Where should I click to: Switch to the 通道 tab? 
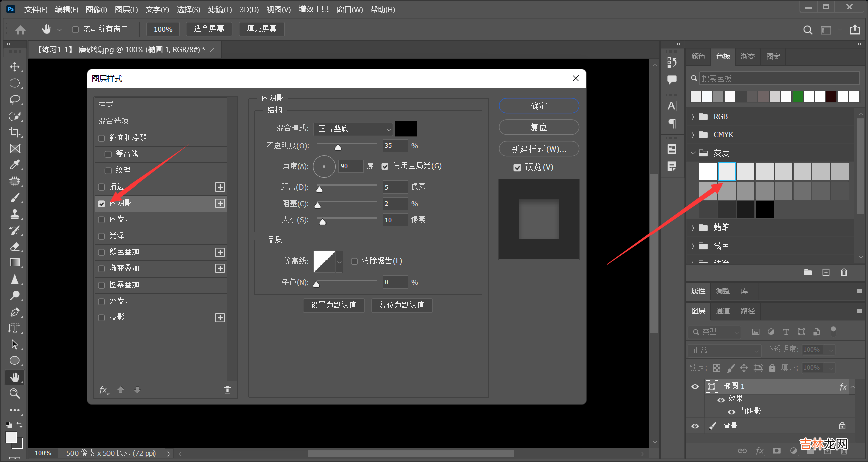coord(723,311)
